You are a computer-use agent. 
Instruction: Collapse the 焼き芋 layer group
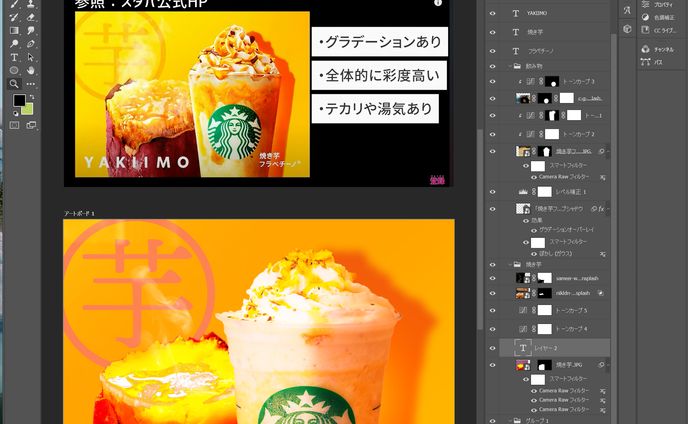click(506, 264)
